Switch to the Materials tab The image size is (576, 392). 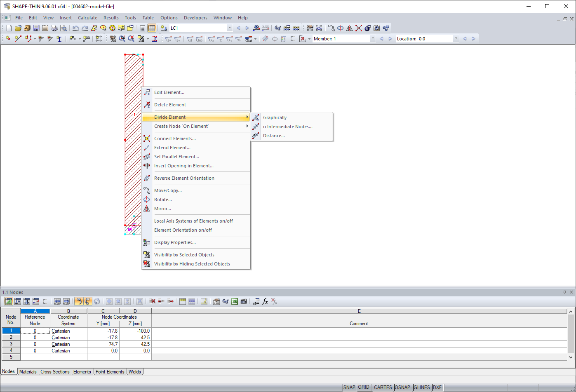(x=28, y=372)
